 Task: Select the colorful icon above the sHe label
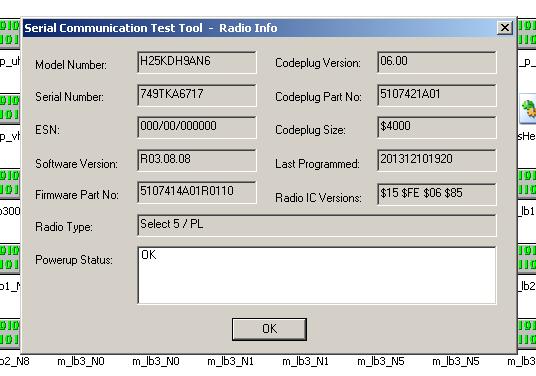[x=528, y=108]
